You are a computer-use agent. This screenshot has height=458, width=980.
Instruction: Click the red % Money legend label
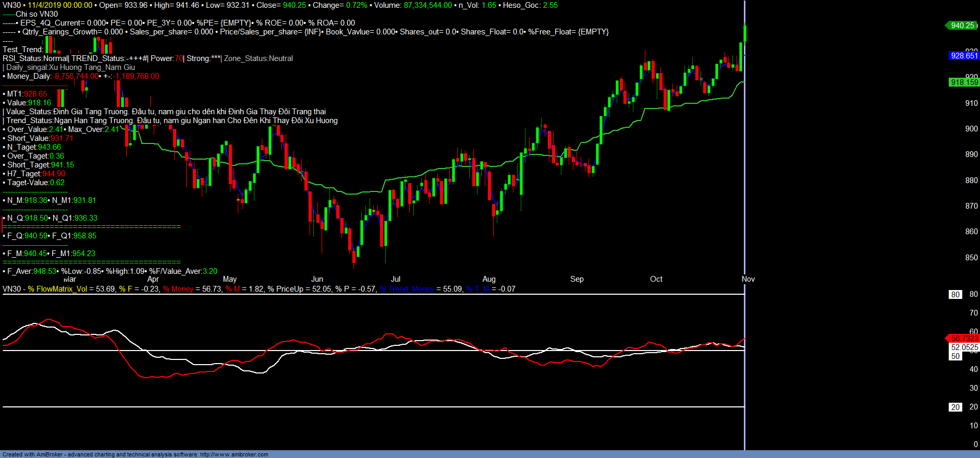click(178, 289)
